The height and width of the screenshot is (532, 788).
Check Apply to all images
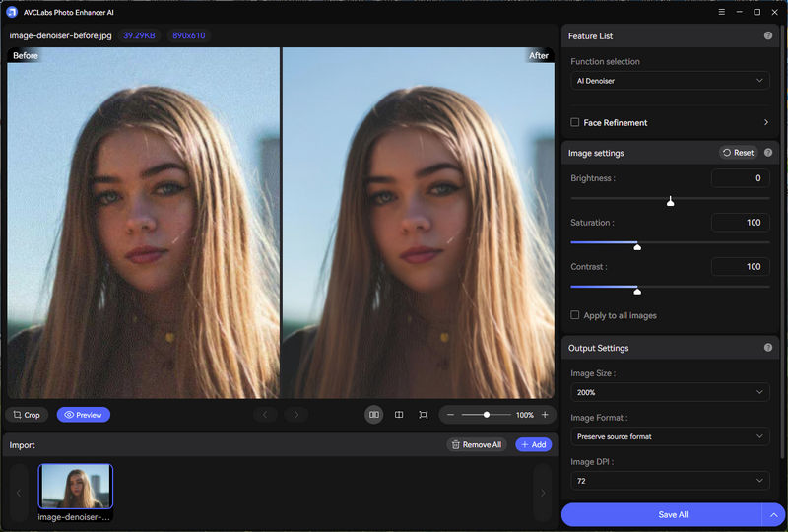tap(575, 315)
